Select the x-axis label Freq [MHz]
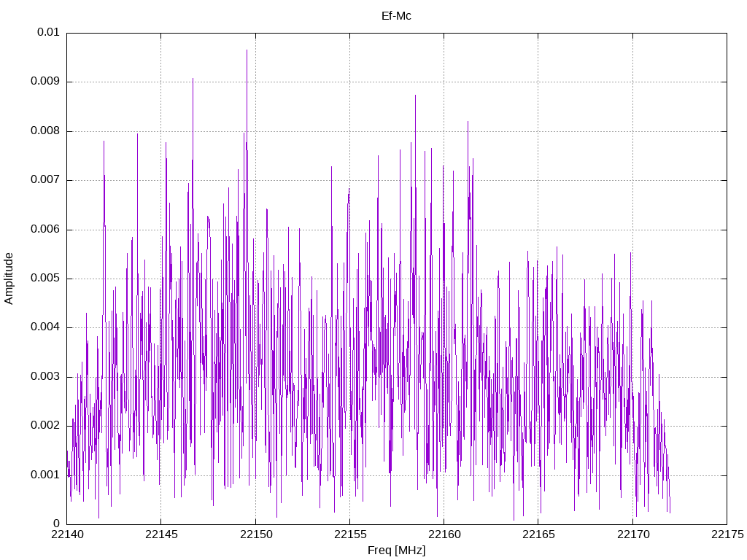Screen dimensions: 747x560 coord(396,550)
